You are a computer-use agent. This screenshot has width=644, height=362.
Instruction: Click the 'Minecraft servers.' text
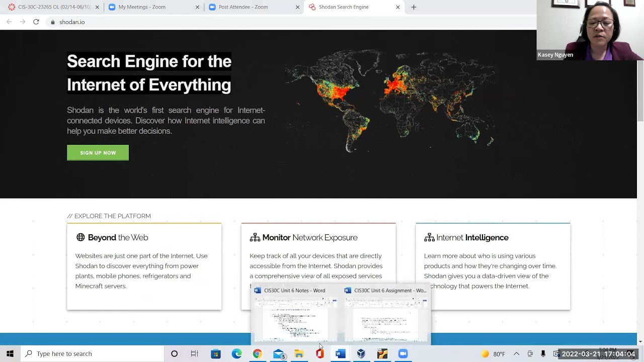(x=101, y=286)
